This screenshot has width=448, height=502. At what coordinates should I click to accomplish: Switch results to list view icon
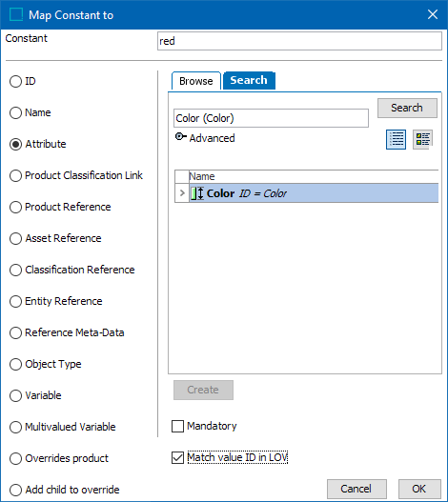397,139
